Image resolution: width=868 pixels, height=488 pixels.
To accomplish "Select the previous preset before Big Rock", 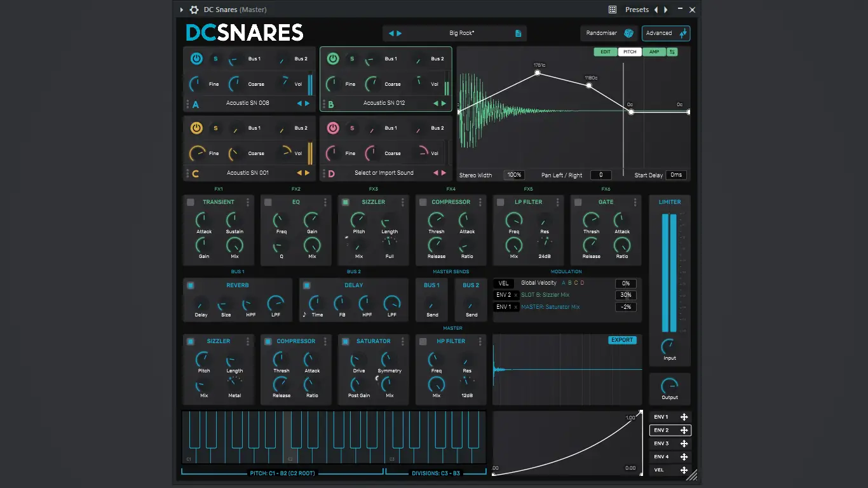I will pos(391,33).
